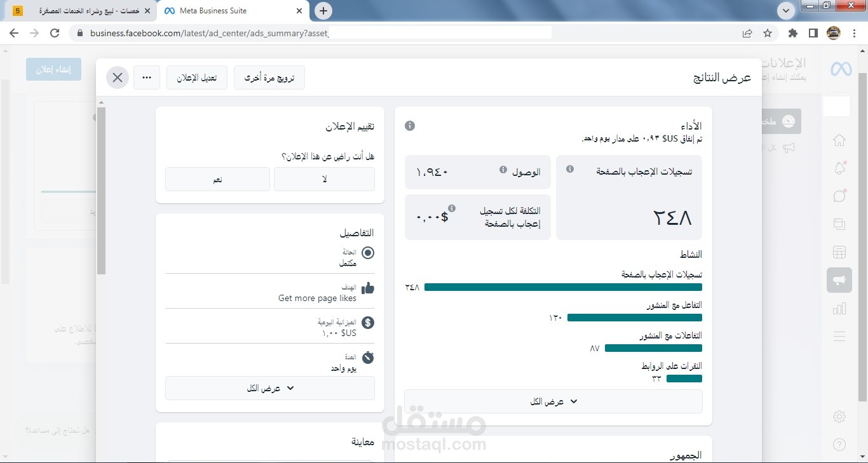Click the post engagement 120 bar

tap(635, 318)
